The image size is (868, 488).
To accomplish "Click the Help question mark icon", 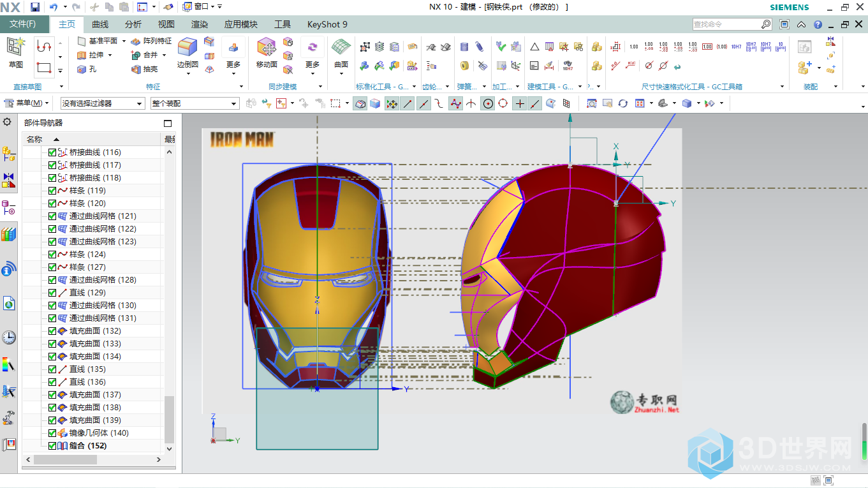I will 818,24.
